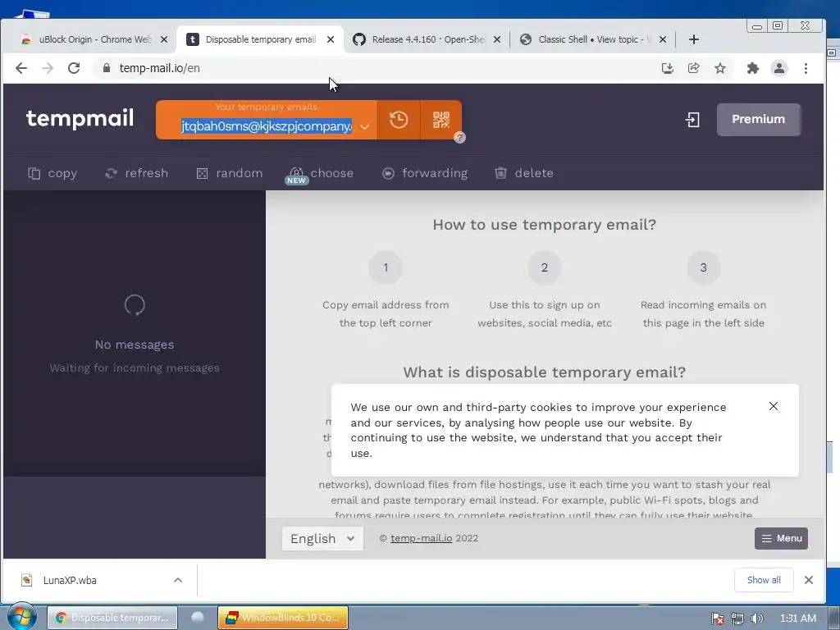Open a new browser tab

click(x=694, y=39)
